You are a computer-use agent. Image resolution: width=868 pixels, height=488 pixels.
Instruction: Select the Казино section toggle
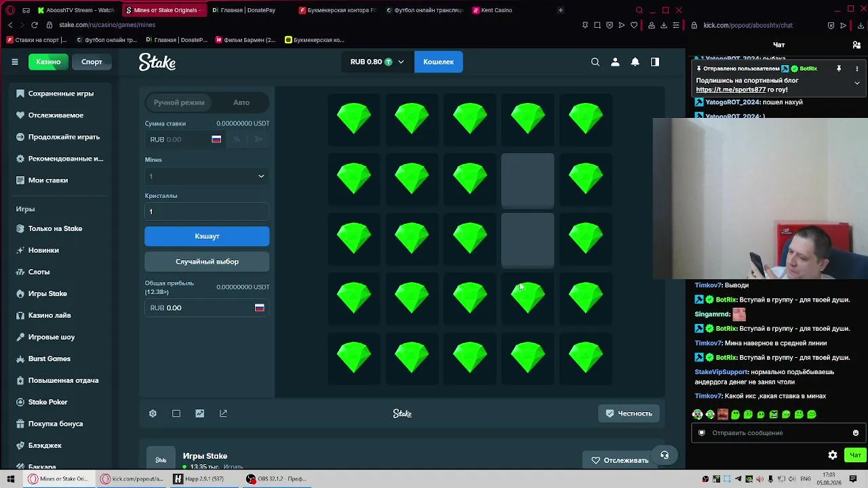point(48,62)
